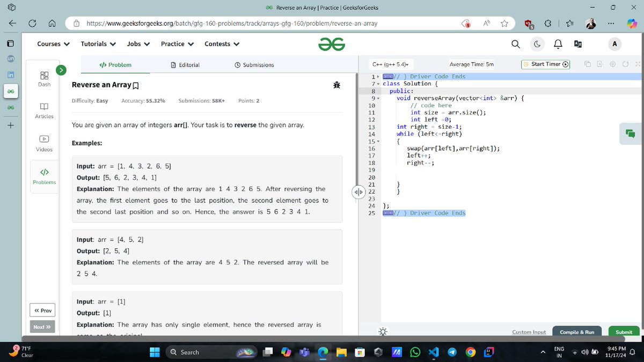644x362 pixels.
Task: Expand the Tutorials dropdown
Action: 98,44
